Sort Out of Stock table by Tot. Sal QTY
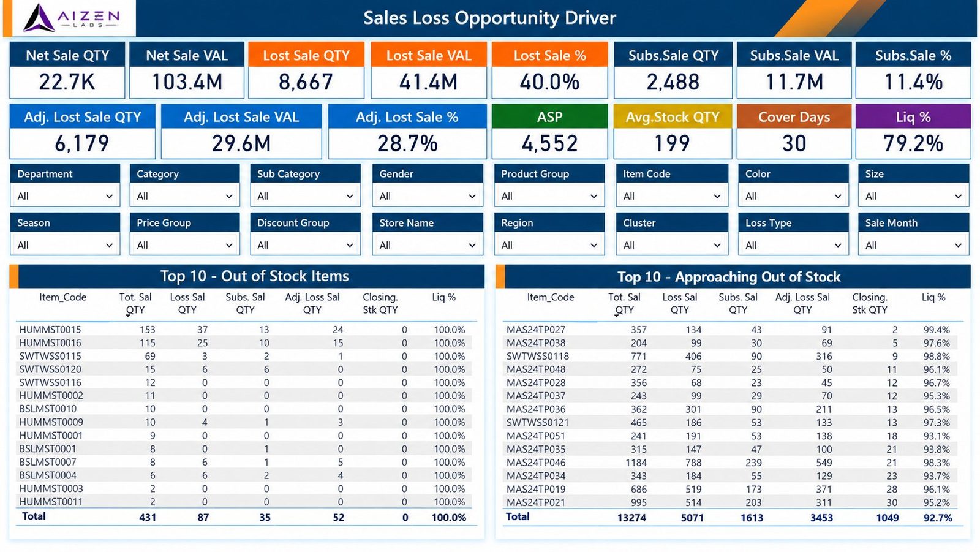 pyautogui.click(x=135, y=303)
